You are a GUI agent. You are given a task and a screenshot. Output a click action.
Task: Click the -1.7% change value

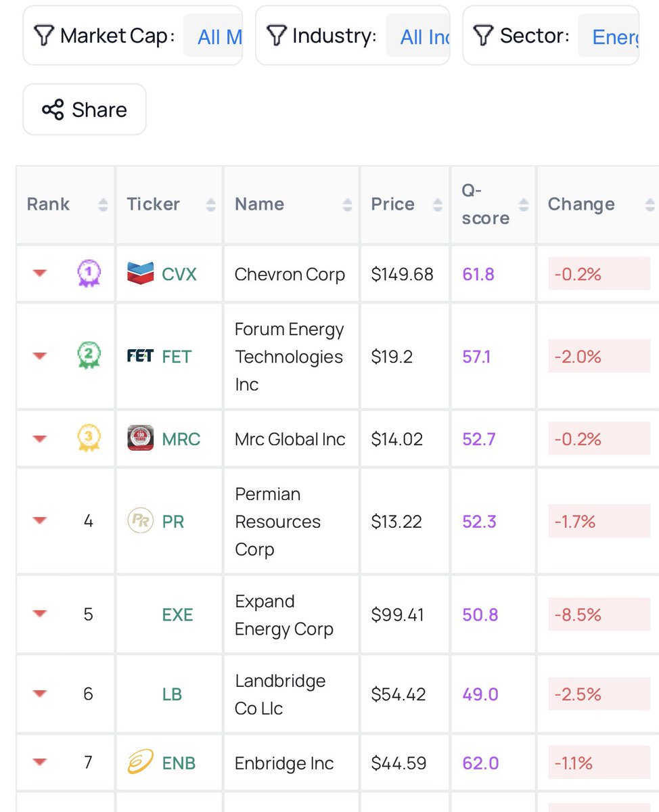coord(574,522)
